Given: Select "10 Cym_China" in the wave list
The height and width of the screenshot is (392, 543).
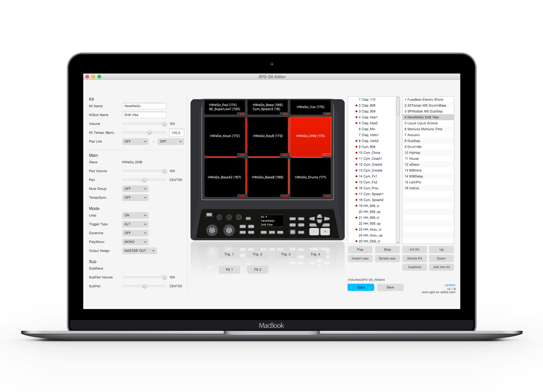Looking at the screenshot, I should point(372,153).
